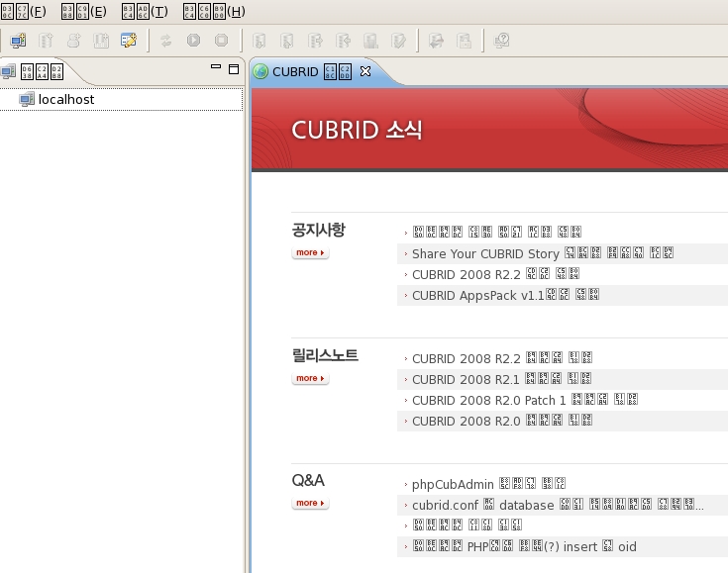Click the CUBRID 소식 banner title
Screen dimensions: 728x573
[357, 130]
